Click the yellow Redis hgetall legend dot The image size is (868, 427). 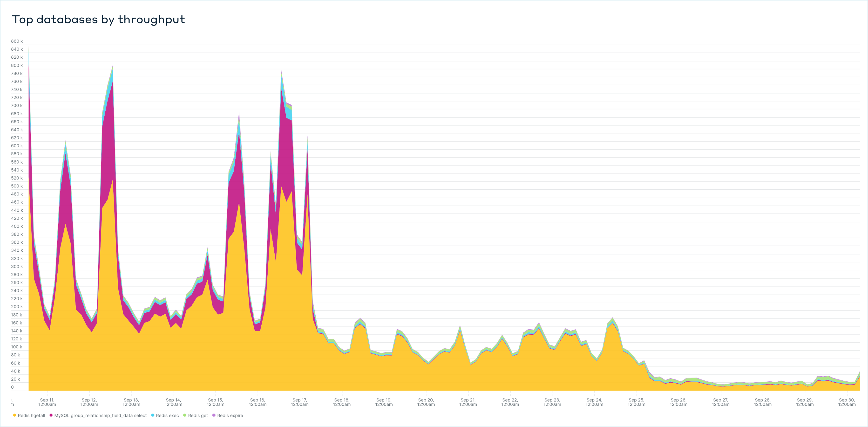(14, 415)
